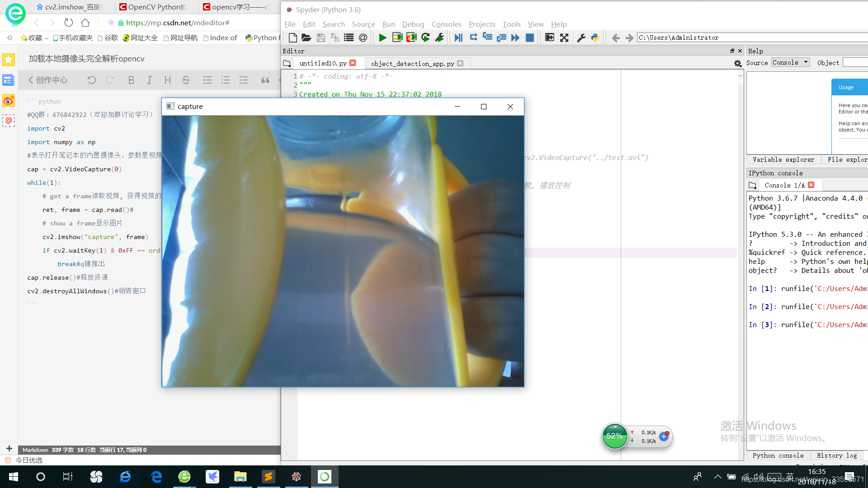The height and width of the screenshot is (488, 868).
Task: Start debugging the file
Action: (458, 38)
